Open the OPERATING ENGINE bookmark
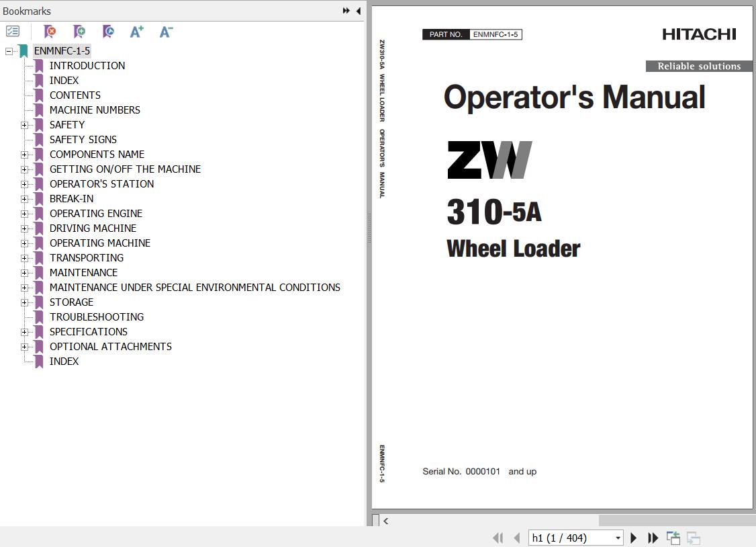756x547 pixels. [x=96, y=213]
